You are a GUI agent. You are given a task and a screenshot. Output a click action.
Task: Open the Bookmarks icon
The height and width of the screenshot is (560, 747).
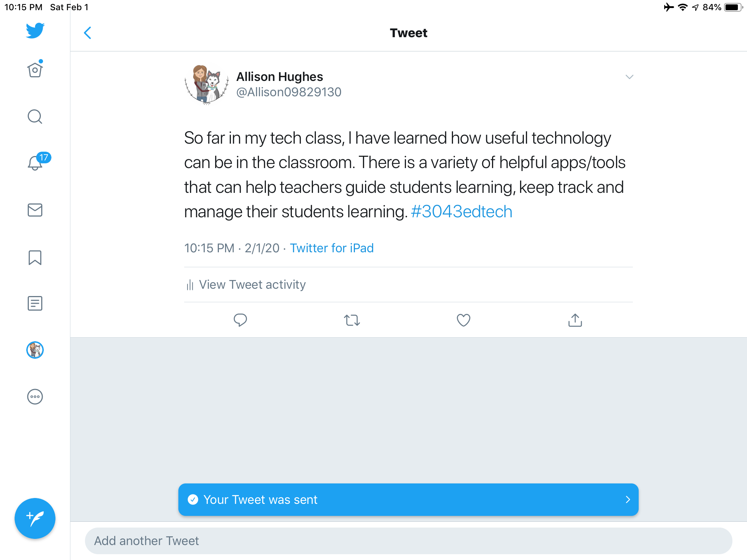(35, 257)
